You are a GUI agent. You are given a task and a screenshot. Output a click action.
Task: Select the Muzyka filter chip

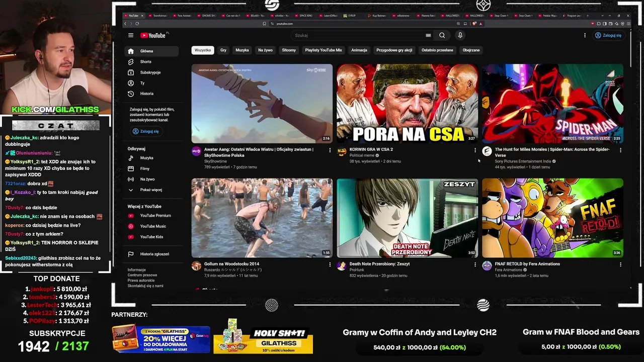click(x=242, y=50)
